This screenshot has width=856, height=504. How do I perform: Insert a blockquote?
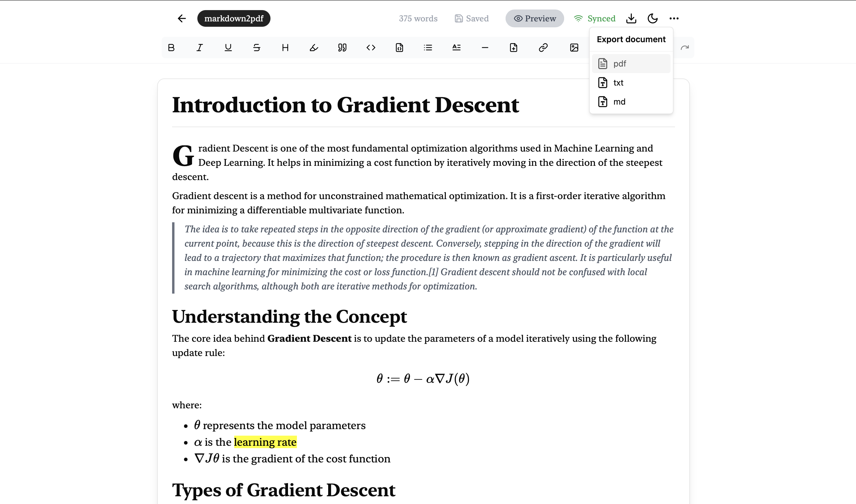pos(342,48)
